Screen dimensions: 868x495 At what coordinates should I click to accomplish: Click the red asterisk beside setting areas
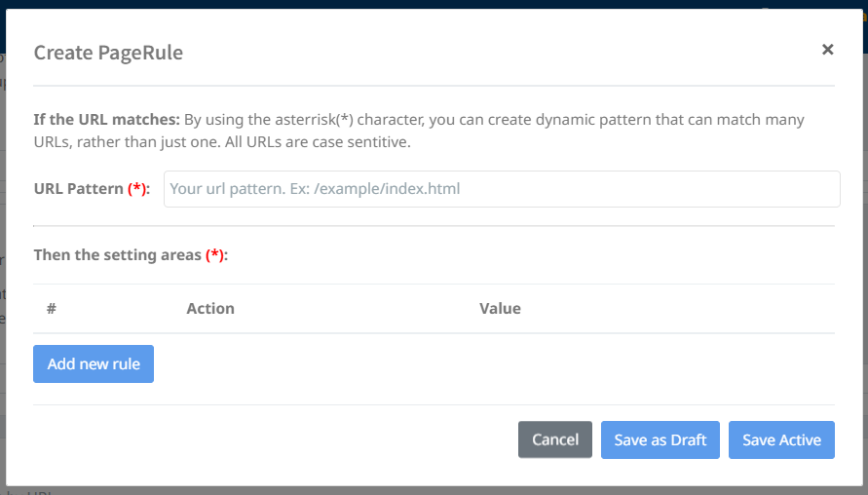tap(215, 255)
